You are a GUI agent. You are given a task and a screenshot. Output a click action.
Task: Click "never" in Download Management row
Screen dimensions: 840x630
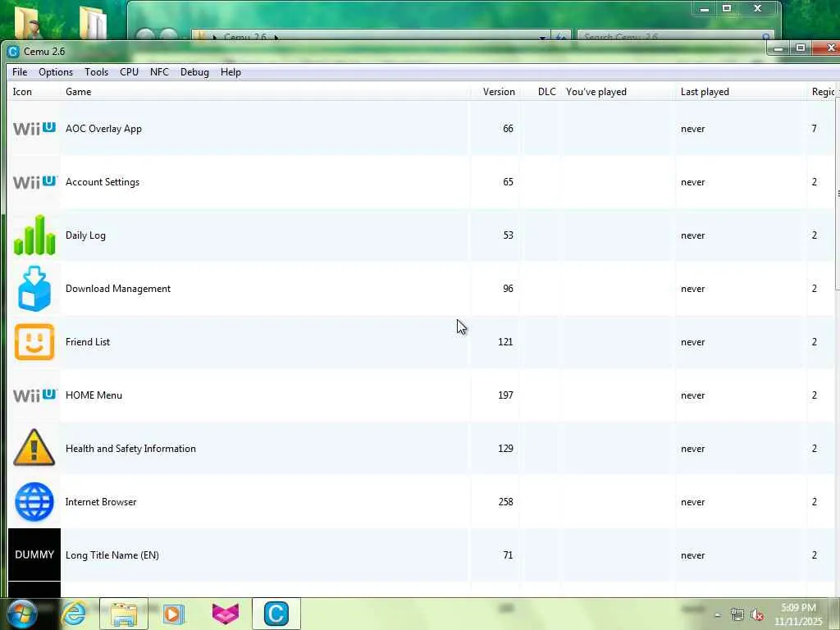[x=692, y=289]
